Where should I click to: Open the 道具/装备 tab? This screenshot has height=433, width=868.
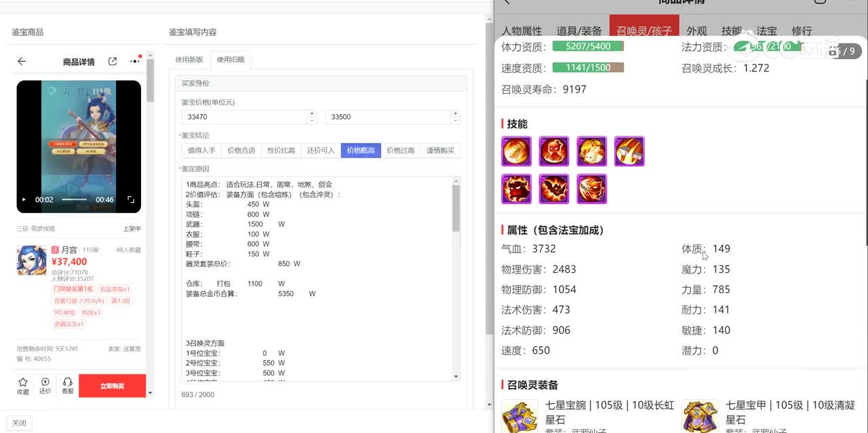(579, 31)
